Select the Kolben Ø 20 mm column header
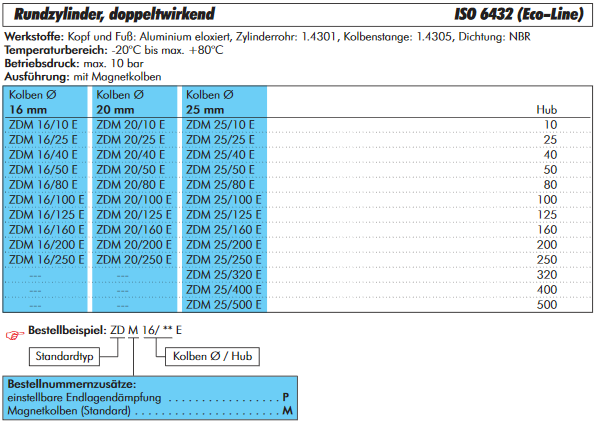The height and width of the screenshot is (426, 601). (133, 101)
